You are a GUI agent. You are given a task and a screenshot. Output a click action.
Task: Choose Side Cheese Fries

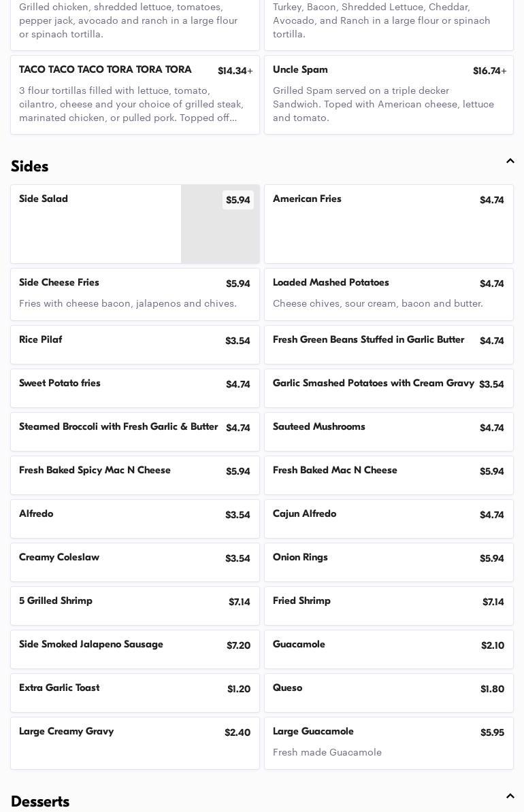tap(135, 294)
